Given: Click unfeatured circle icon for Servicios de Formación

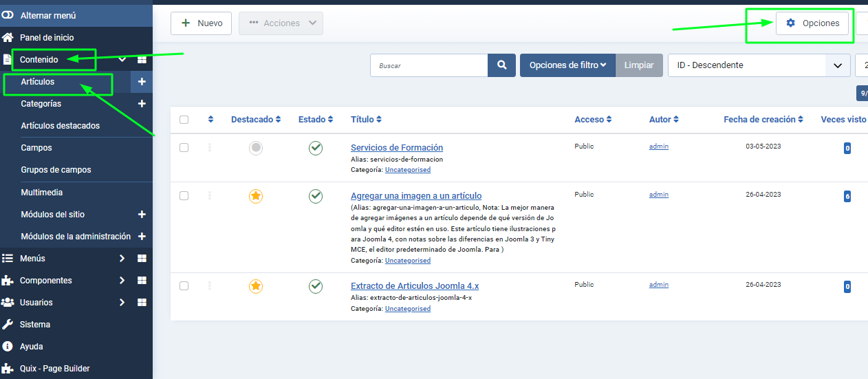Looking at the screenshot, I should click(x=256, y=148).
